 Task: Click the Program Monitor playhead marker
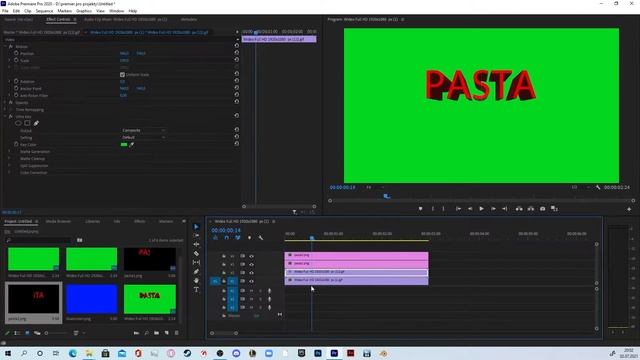pyautogui.click(x=386, y=196)
